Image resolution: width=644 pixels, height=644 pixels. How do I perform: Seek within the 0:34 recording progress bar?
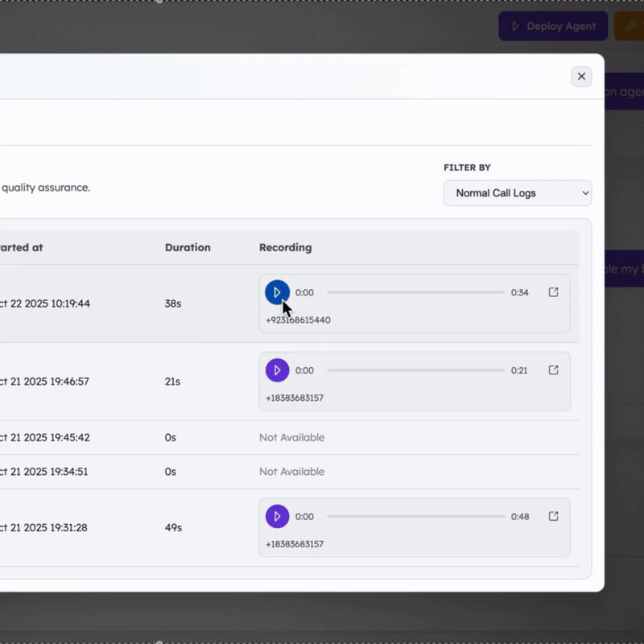pyautogui.click(x=415, y=292)
